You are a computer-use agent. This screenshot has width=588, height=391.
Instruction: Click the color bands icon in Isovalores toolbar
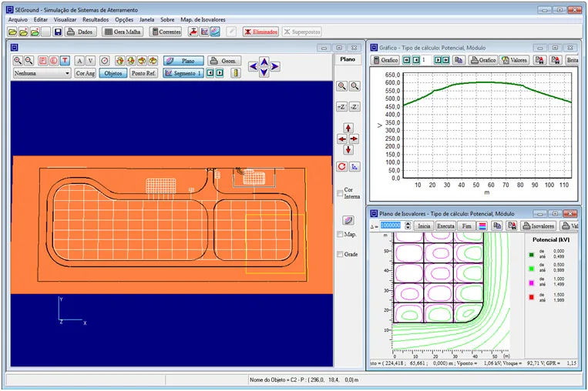pos(482,226)
